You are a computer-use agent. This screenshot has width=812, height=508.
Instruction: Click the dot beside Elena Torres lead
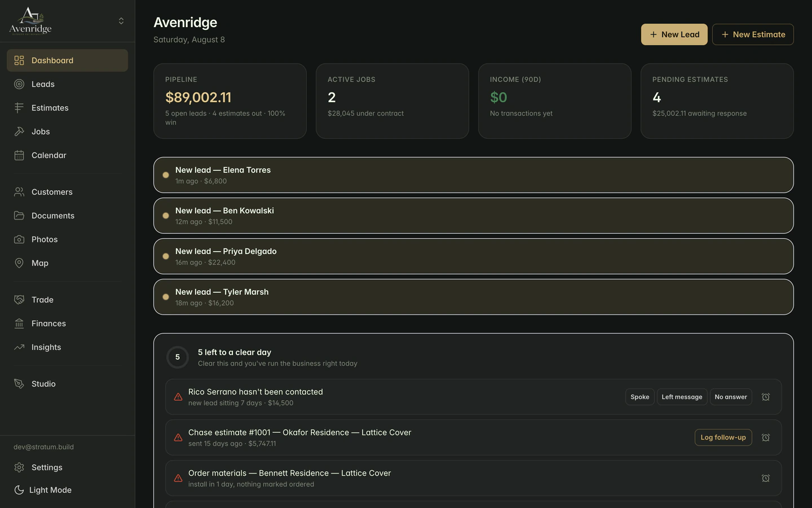pos(166,175)
